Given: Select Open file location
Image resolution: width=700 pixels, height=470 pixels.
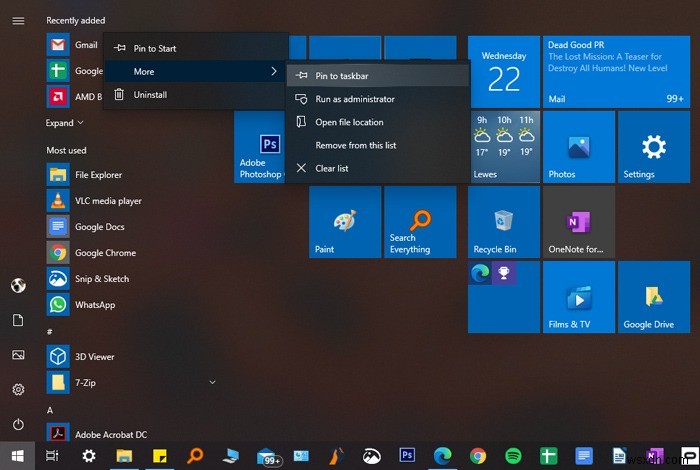Looking at the screenshot, I should pos(378,122).
